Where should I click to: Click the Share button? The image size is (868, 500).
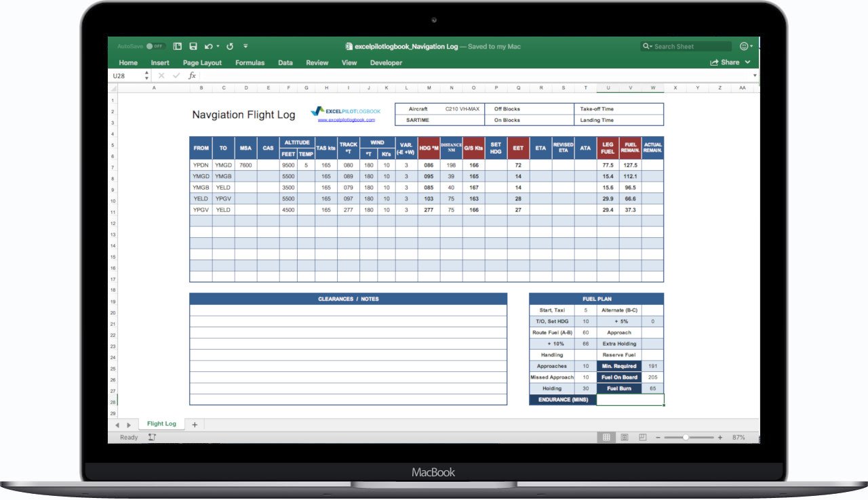[x=725, y=62]
